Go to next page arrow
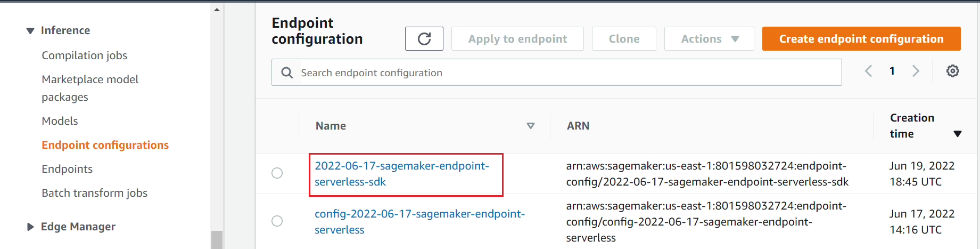980x249 pixels. 916,71
